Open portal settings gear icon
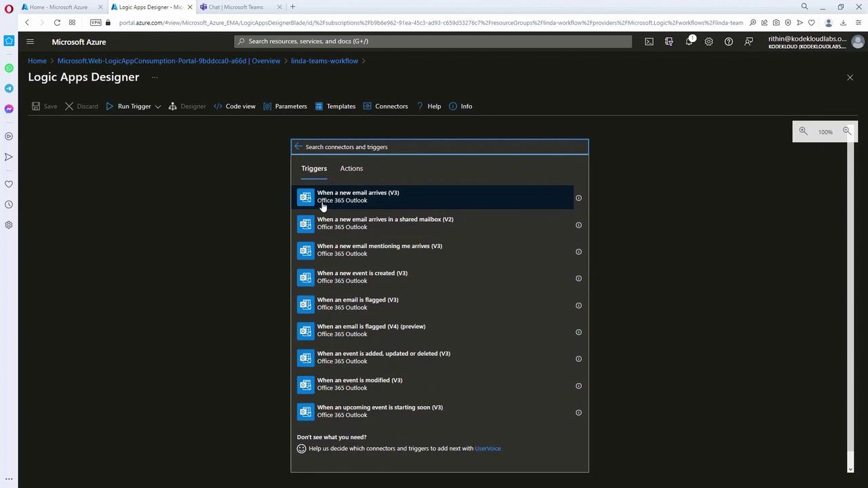868x488 pixels. 709,41
